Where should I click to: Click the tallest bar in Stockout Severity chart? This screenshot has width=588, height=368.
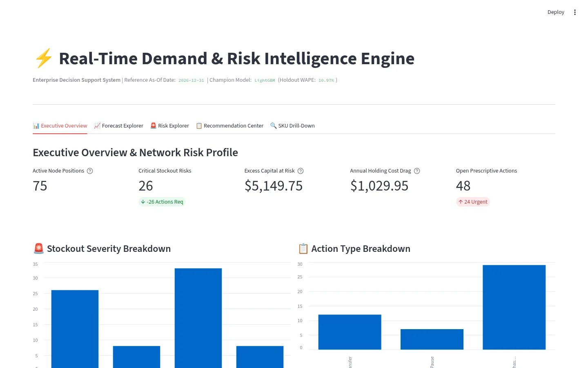tap(198, 318)
